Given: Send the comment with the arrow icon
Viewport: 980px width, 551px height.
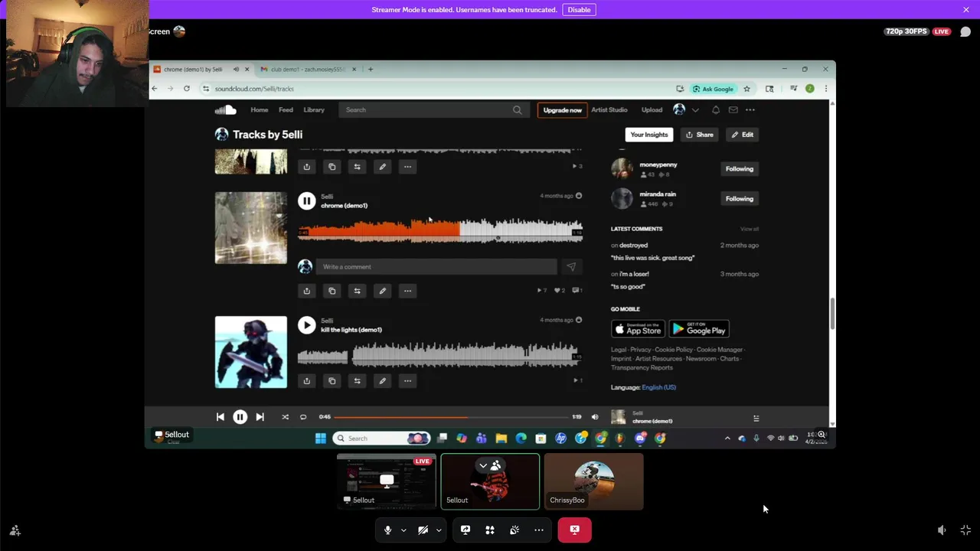Looking at the screenshot, I should (x=570, y=267).
